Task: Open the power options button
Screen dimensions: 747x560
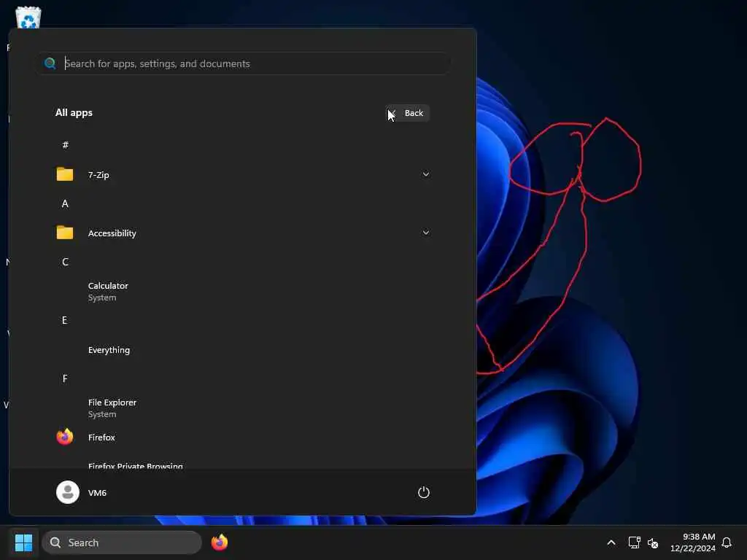Action: [x=424, y=492]
